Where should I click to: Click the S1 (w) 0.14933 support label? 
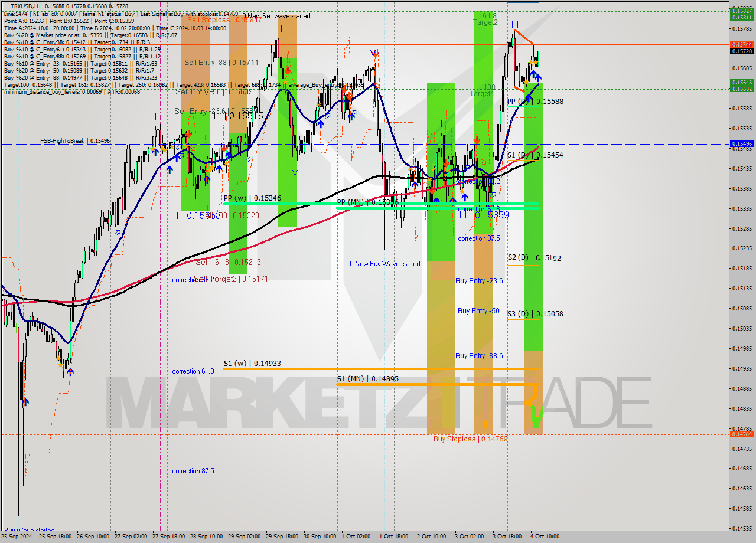coord(252,364)
